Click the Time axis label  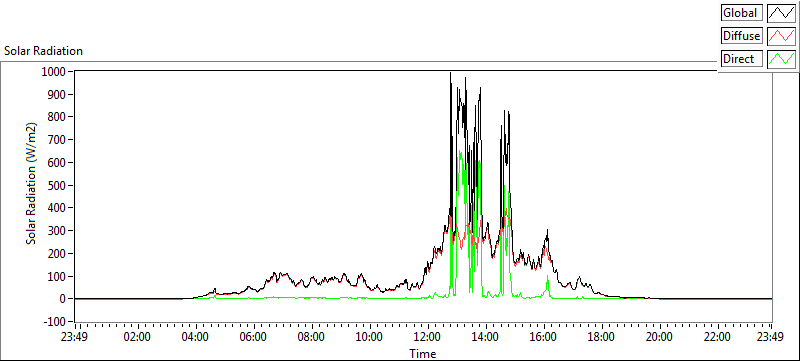click(x=422, y=353)
